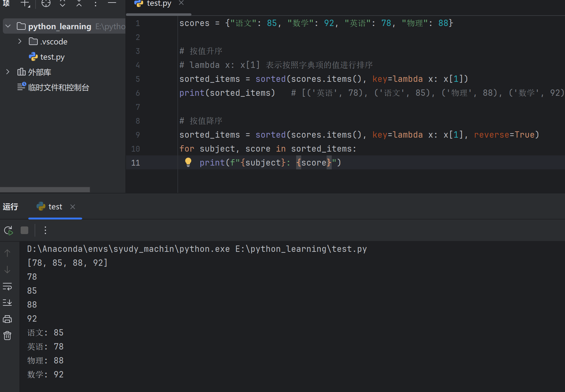
Task: Click line number 5 in gutter
Action: 138,79
